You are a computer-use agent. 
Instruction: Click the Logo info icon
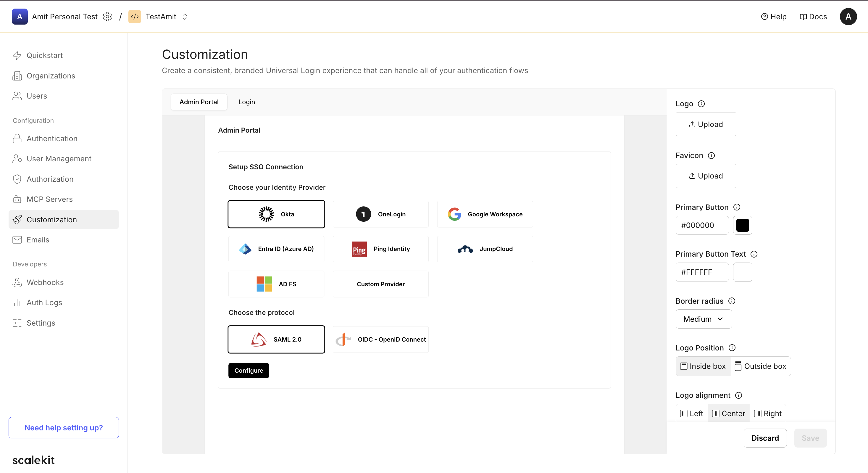click(701, 104)
